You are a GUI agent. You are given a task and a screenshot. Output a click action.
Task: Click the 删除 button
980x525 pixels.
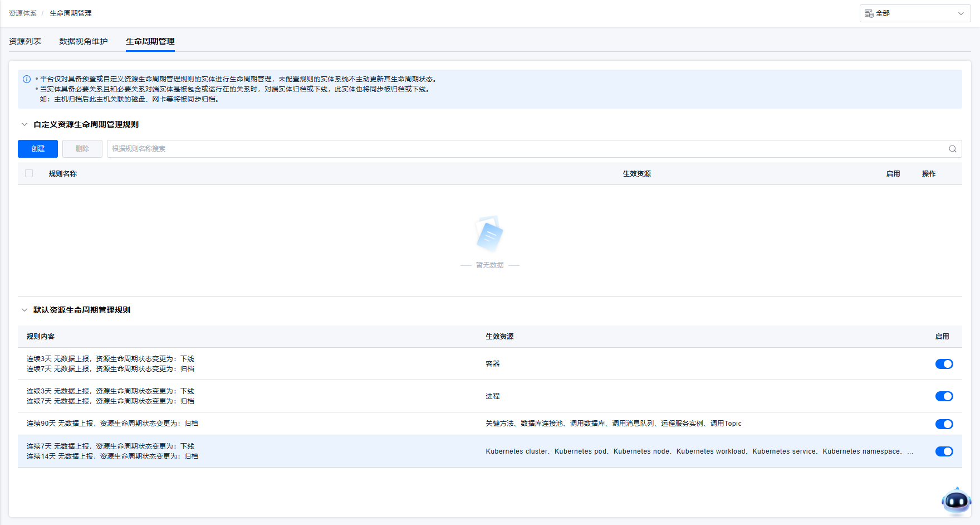click(82, 149)
